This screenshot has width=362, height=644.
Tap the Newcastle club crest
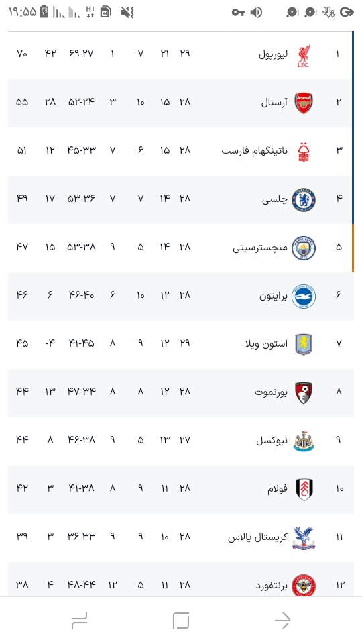(304, 441)
